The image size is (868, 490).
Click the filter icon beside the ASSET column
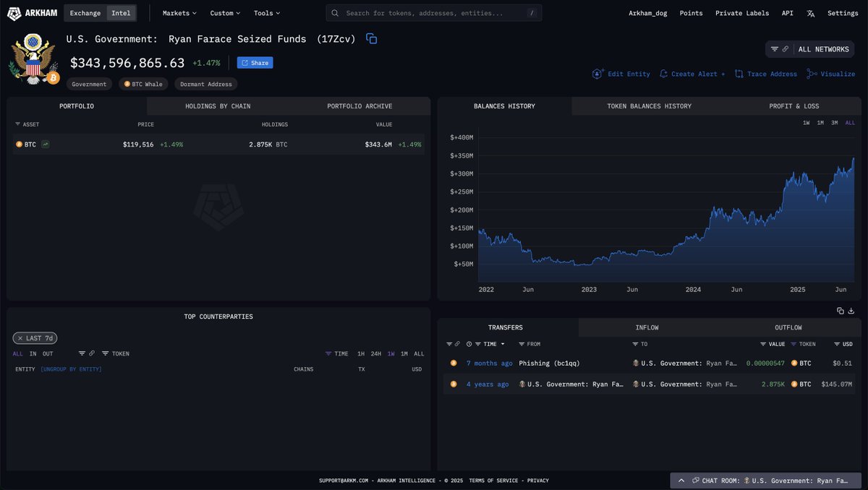tap(18, 124)
